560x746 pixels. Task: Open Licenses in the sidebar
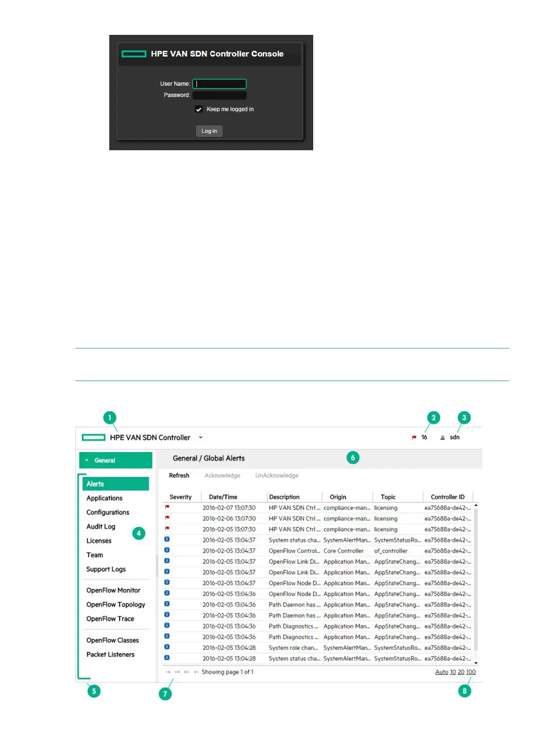point(98,541)
